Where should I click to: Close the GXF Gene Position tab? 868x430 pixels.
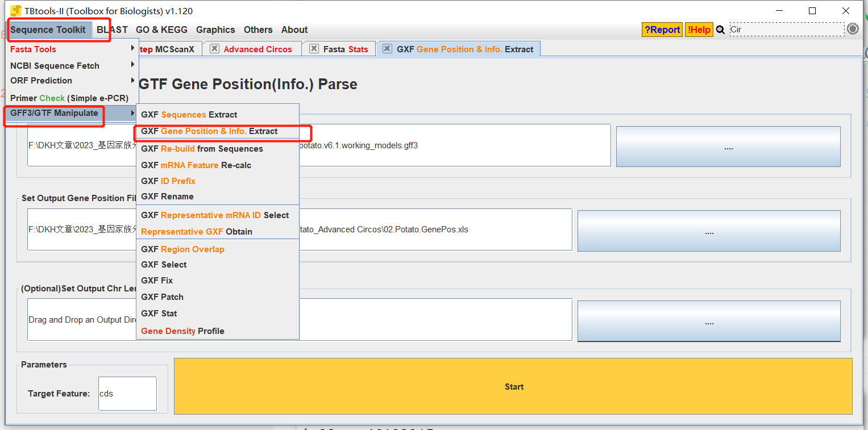[387, 49]
